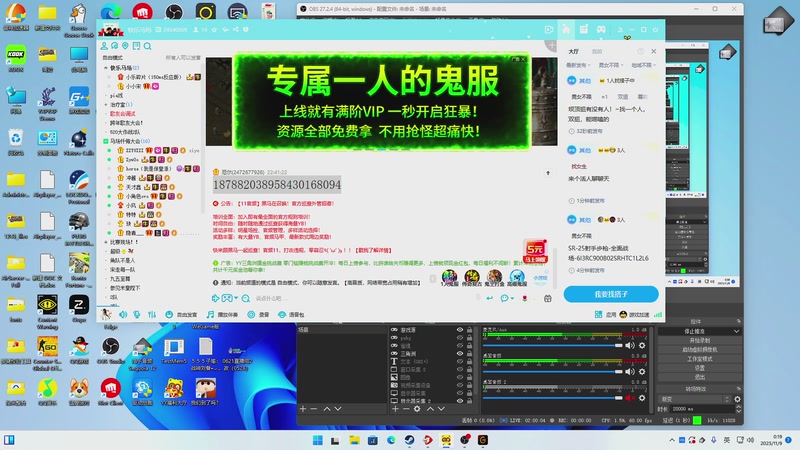Open the YY audio mixer settings icon

tap(152, 315)
